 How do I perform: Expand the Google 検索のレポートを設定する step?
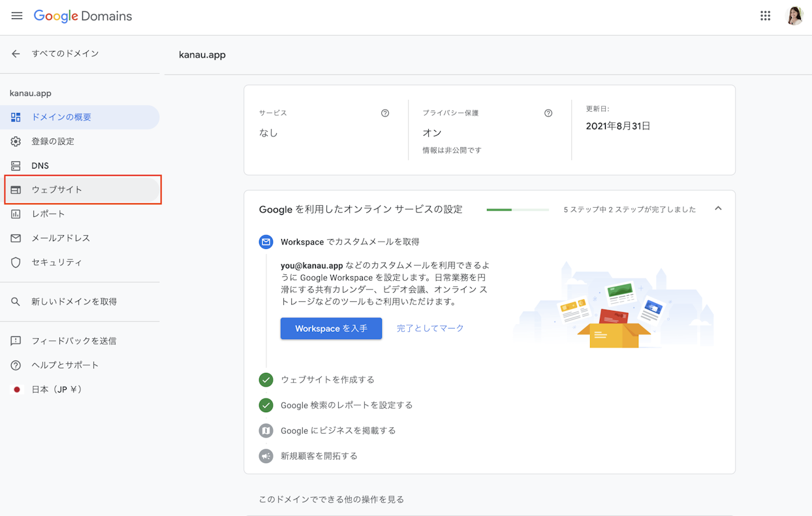click(x=347, y=405)
